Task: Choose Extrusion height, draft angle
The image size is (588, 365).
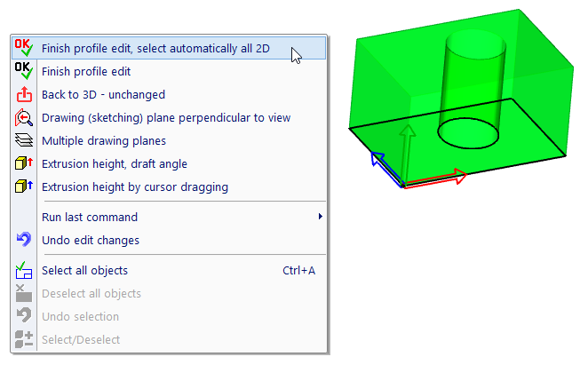Action: 115,163
